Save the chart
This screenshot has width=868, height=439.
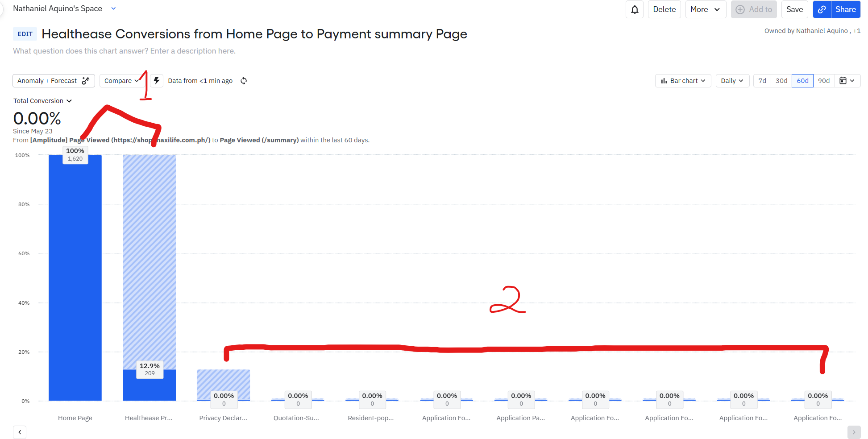(x=795, y=9)
